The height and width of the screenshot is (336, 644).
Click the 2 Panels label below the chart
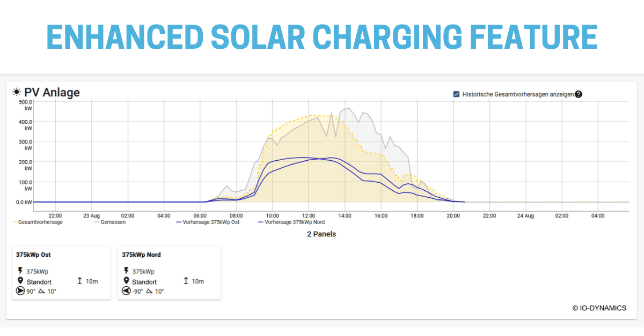(321, 234)
